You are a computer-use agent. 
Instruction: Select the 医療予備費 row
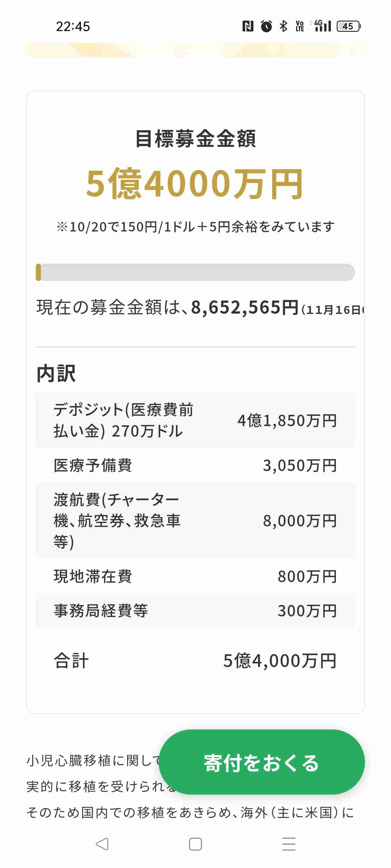tap(195, 465)
